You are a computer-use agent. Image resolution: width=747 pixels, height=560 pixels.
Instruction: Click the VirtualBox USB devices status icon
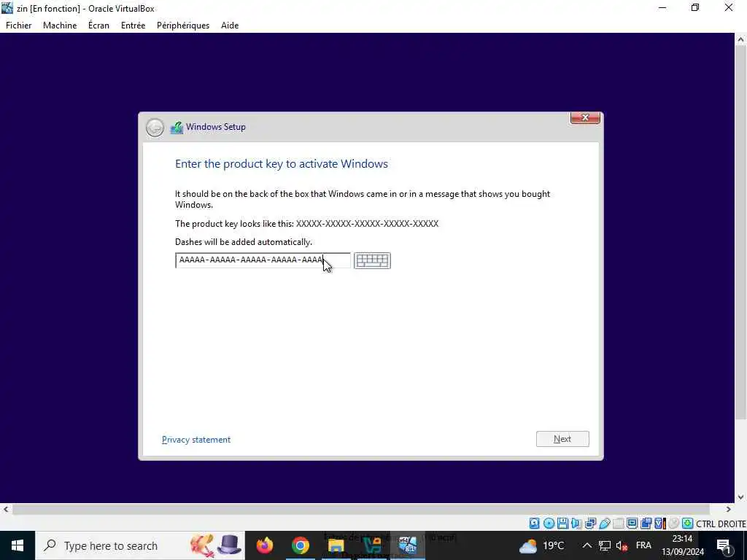[x=605, y=524]
